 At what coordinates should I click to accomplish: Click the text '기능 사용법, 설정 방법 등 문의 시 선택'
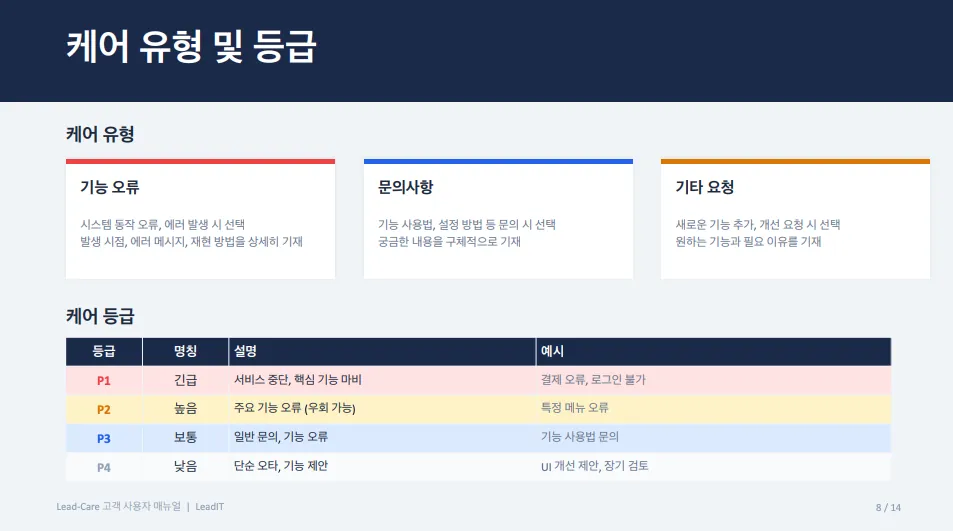point(467,224)
